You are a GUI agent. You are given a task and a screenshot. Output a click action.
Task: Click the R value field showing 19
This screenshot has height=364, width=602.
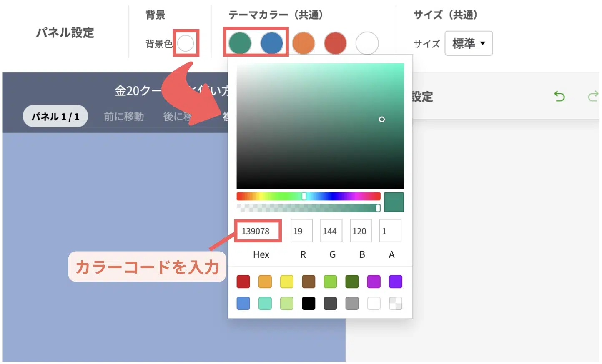point(301,231)
